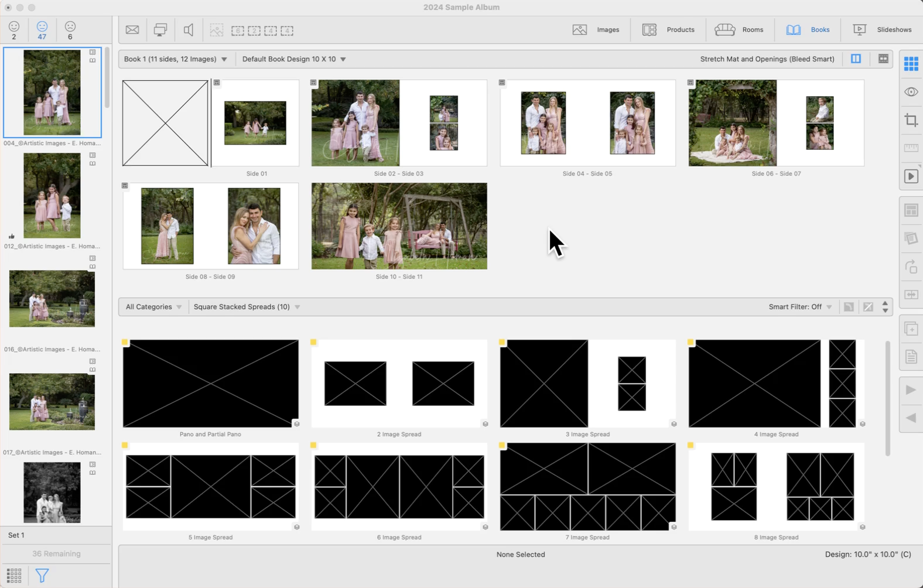The height and width of the screenshot is (588, 923).
Task: Click the small grid icon at bottom left
Action: click(14, 576)
